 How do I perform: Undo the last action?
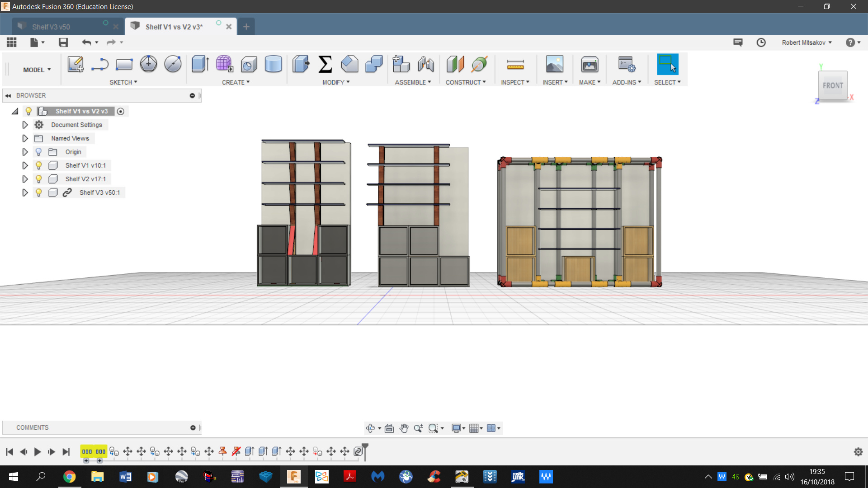pyautogui.click(x=86, y=42)
